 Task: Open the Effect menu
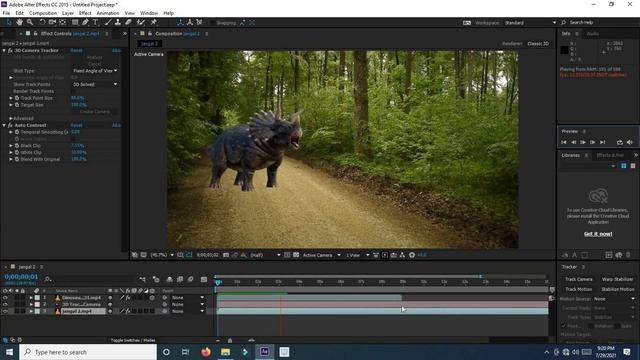pyautogui.click(x=85, y=13)
